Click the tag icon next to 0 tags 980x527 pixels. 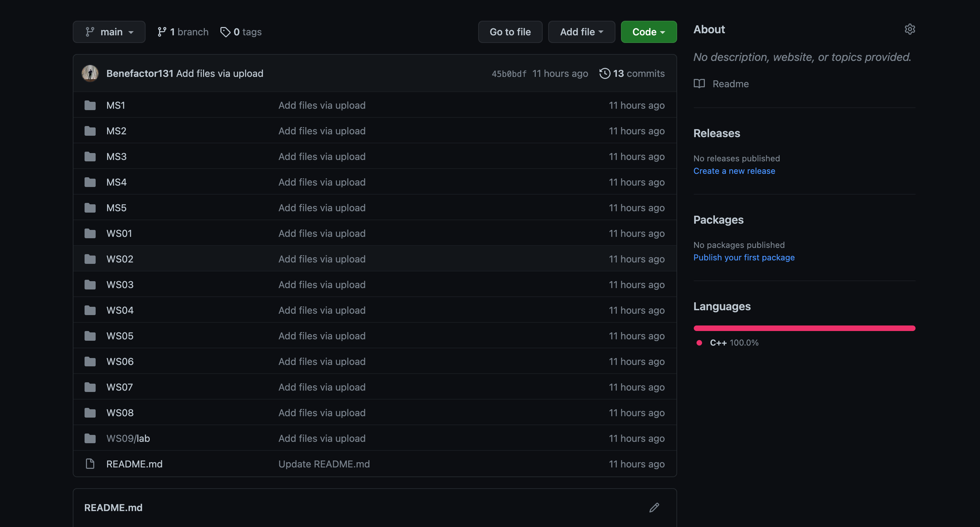pos(225,32)
